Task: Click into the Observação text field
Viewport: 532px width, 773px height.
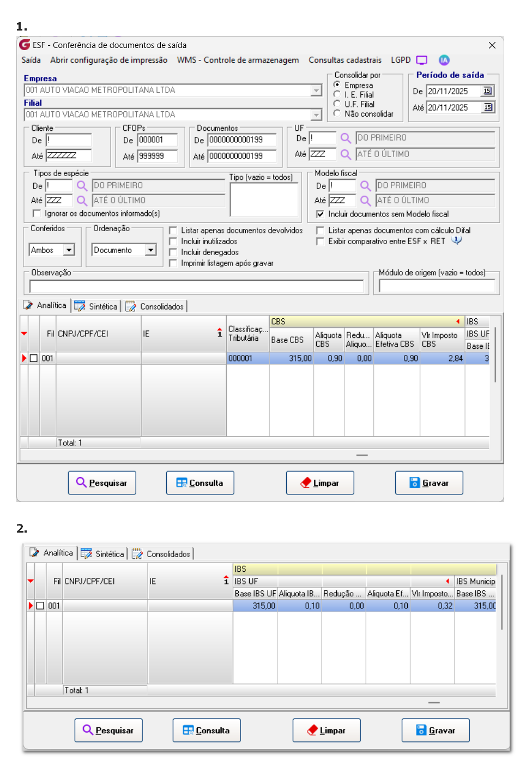Action: [196, 286]
